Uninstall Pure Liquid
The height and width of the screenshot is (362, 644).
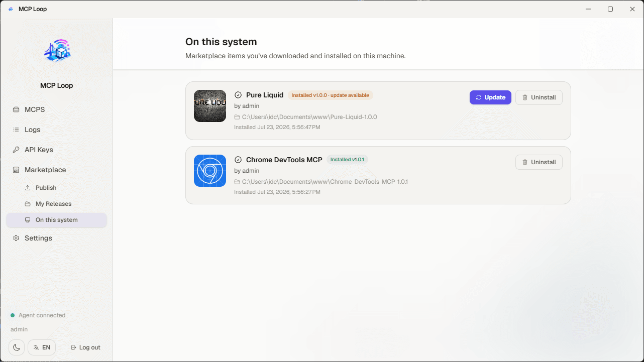pyautogui.click(x=539, y=97)
